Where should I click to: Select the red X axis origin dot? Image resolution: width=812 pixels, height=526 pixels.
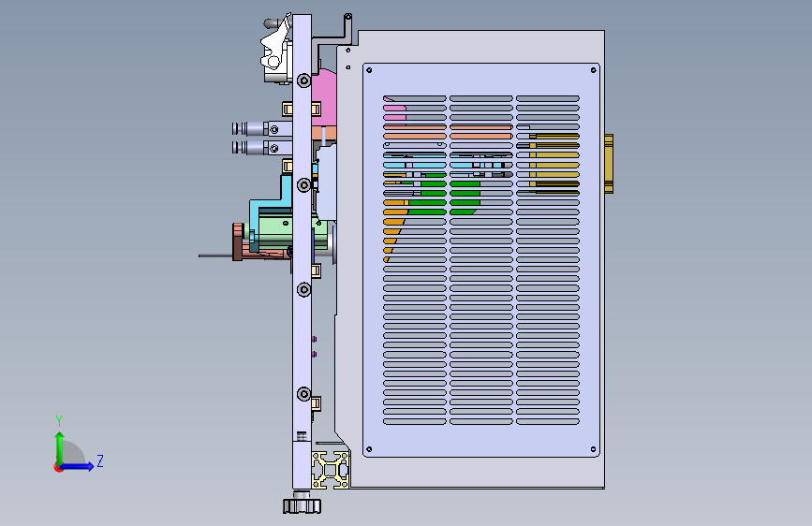58,467
